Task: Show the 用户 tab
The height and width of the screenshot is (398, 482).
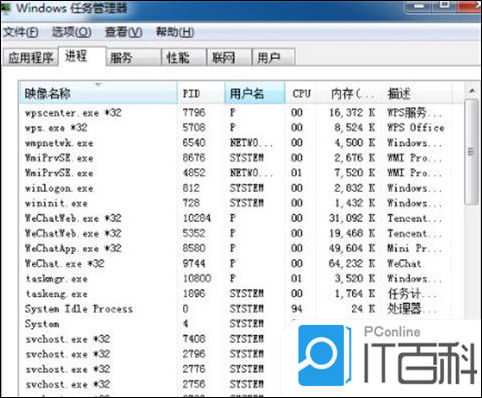Action: tap(274, 58)
